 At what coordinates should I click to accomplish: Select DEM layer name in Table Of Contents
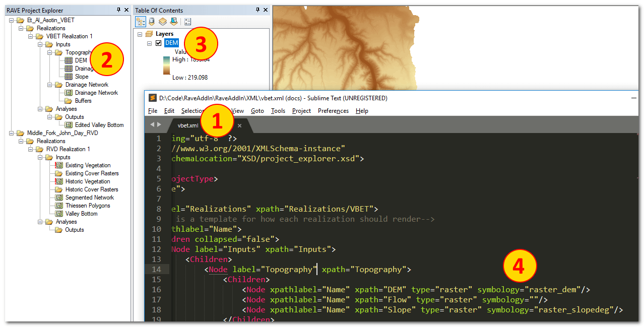pos(171,43)
